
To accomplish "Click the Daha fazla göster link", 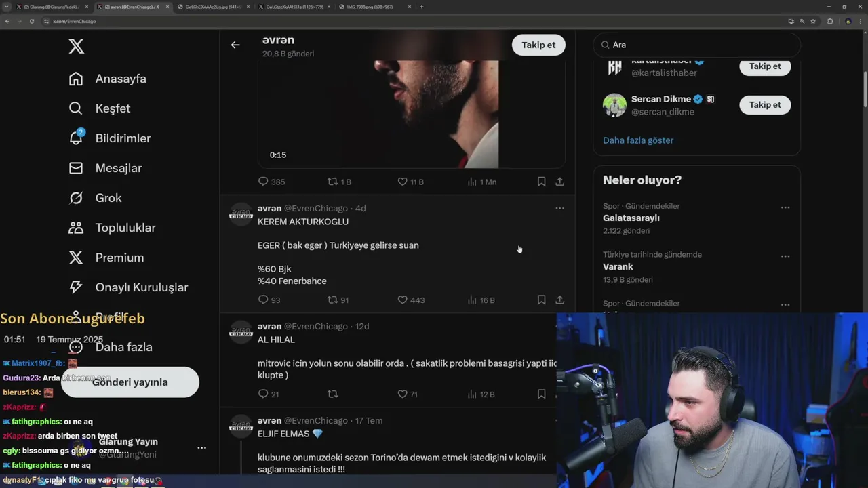I will tap(638, 140).
